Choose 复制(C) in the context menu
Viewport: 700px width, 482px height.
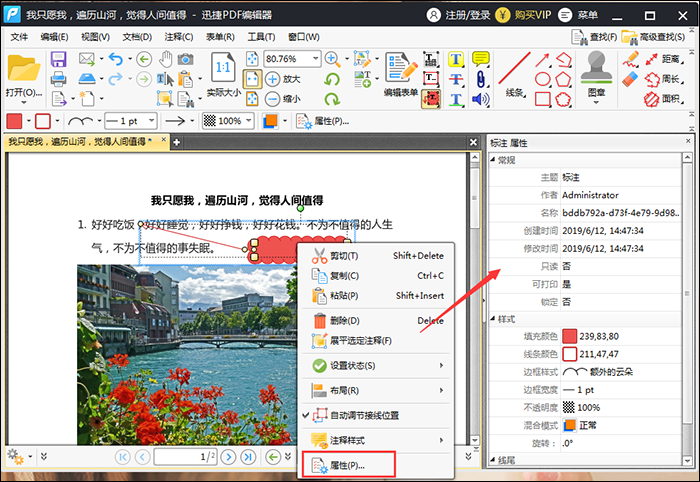coord(376,276)
